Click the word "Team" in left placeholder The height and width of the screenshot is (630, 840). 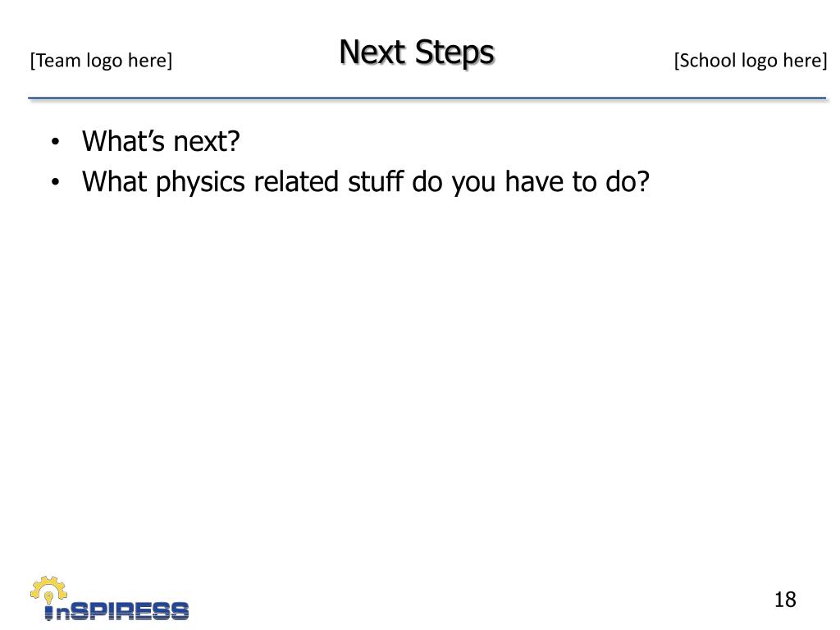58,61
